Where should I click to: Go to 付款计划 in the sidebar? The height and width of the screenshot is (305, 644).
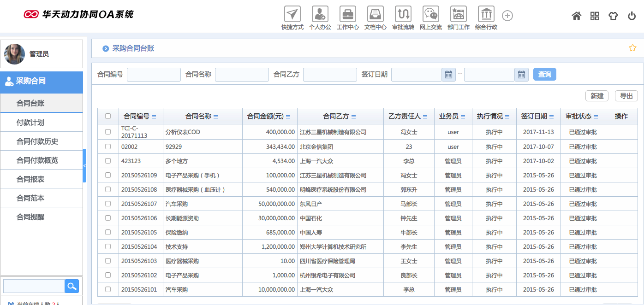pos(30,123)
